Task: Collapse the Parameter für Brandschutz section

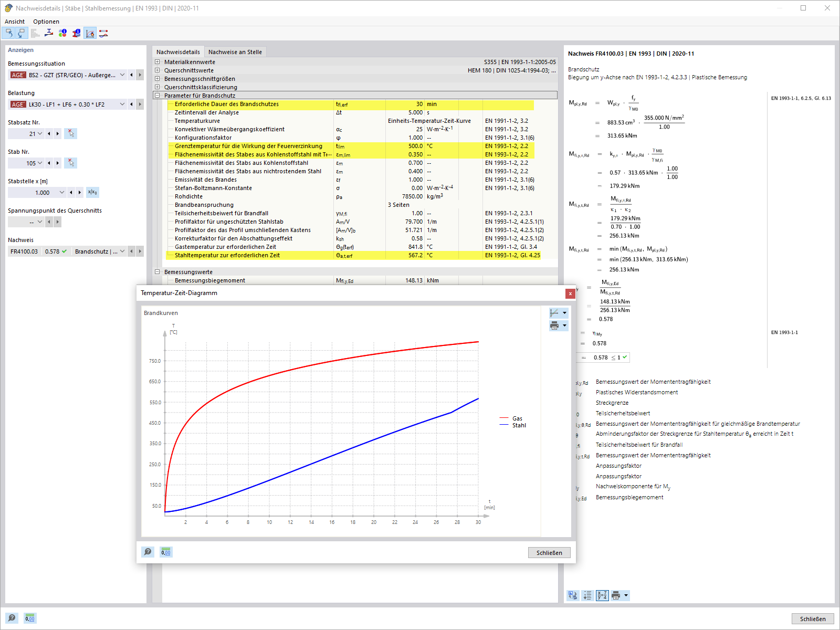Action: (x=158, y=96)
